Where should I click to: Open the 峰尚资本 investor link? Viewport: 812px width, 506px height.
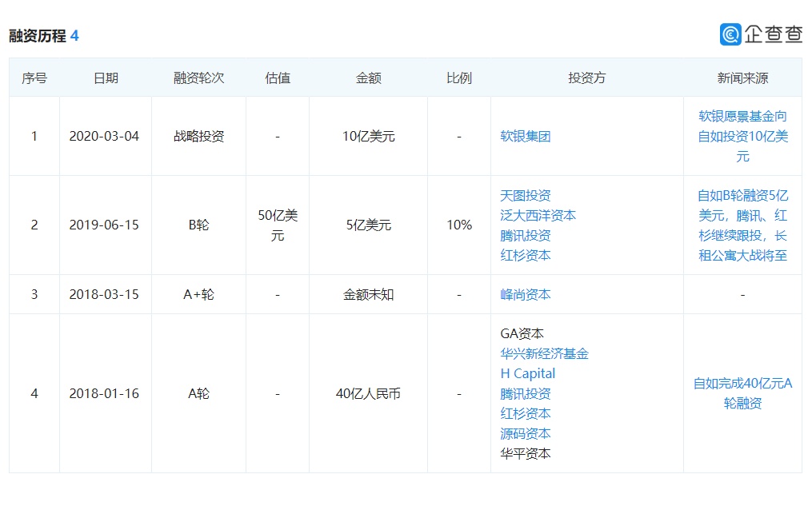click(525, 295)
